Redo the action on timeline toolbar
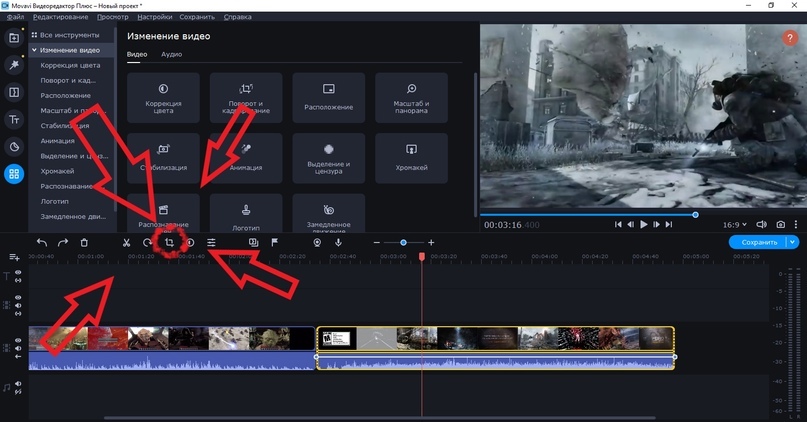The width and height of the screenshot is (807, 422). (63, 242)
